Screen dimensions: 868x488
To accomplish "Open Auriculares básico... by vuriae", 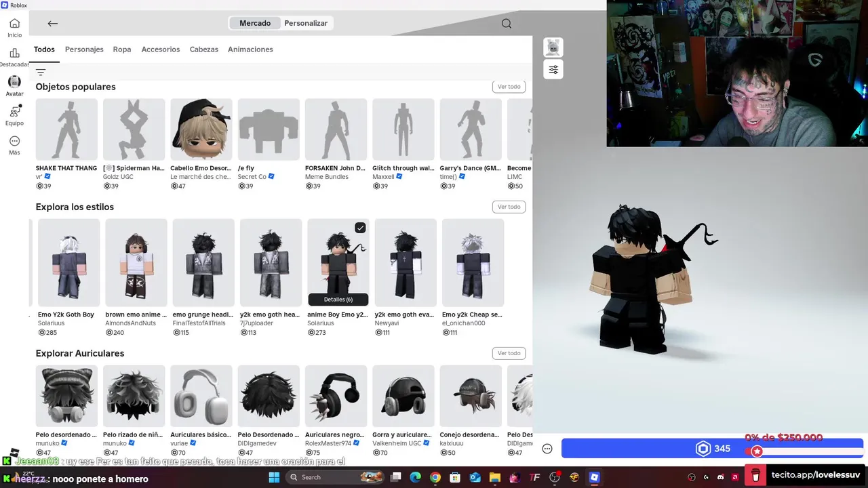I will pos(201,396).
